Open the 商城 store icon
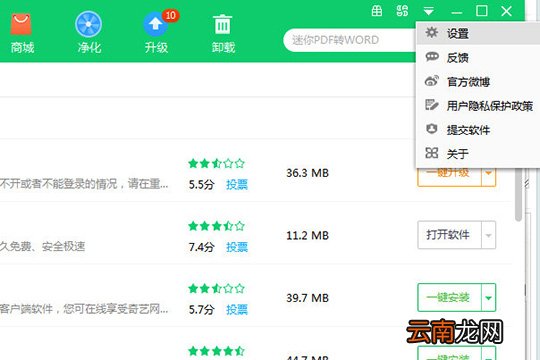Screen dimensions: 540x360 (21, 33)
